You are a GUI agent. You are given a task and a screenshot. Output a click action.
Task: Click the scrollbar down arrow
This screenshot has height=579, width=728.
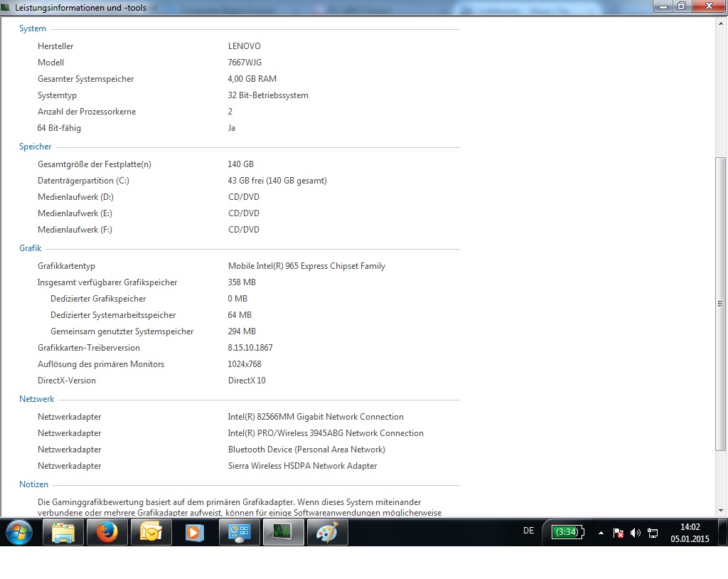tap(721, 510)
